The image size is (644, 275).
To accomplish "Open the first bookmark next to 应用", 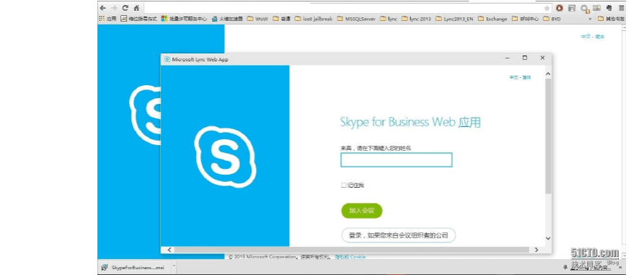I will coord(138,19).
